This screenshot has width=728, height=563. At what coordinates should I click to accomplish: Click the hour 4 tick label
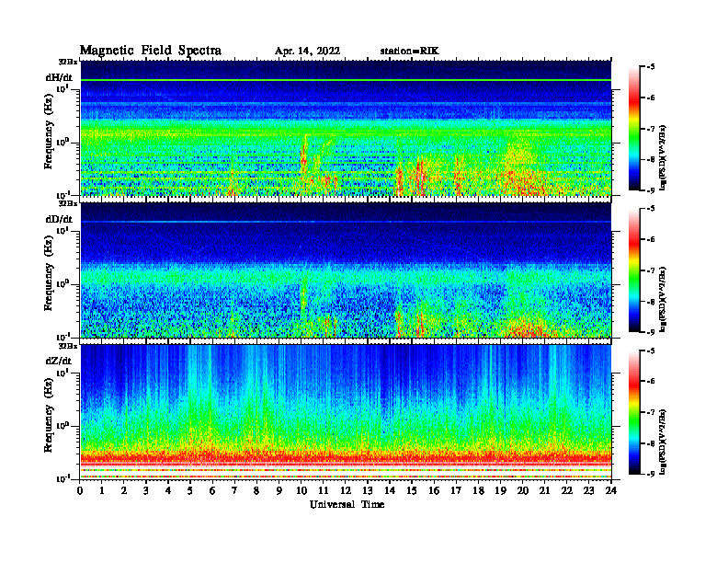click(168, 490)
